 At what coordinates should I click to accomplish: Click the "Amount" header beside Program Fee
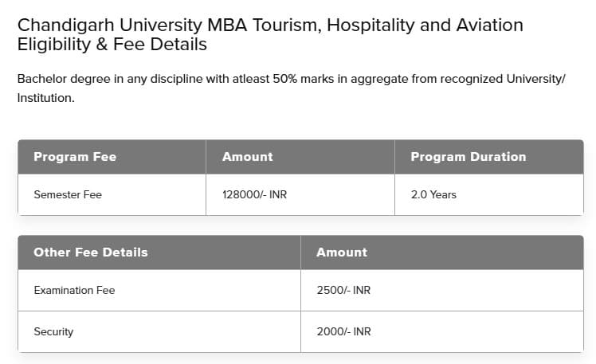point(247,157)
